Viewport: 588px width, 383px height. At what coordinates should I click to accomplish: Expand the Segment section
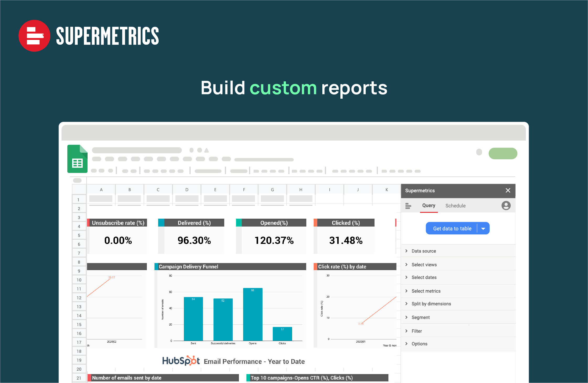pos(420,317)
